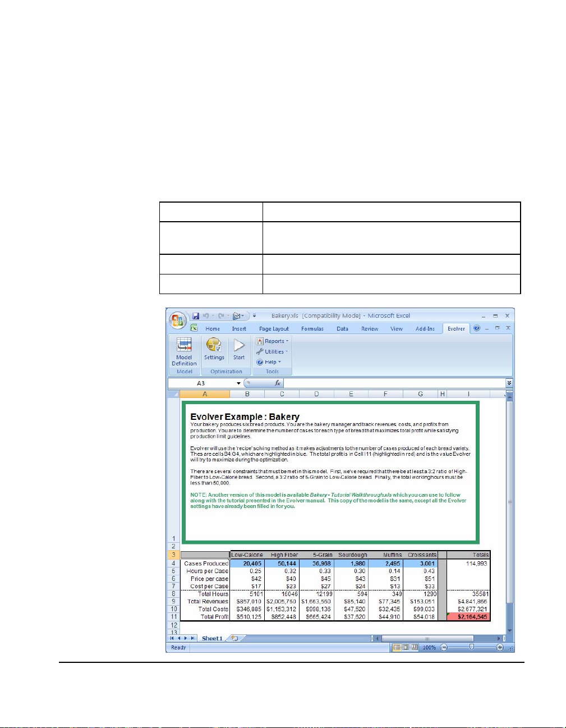
Task: Switch to Page Break Preview
Action: pyautogui.click(x=414, y=648)
